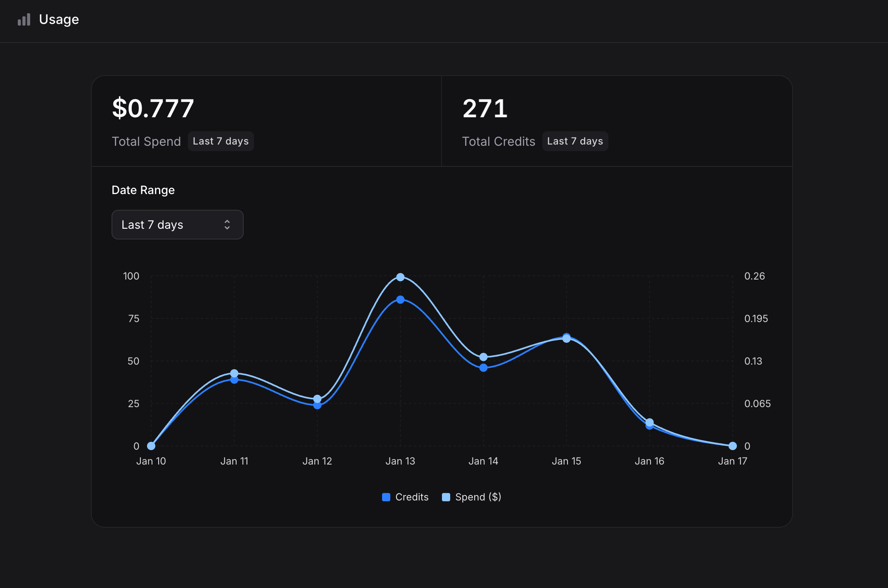The width and height of the screenshot is (888, 588).
Task: Click the Last 7 days badge beside Total Credits
Action: coord(575,141)
